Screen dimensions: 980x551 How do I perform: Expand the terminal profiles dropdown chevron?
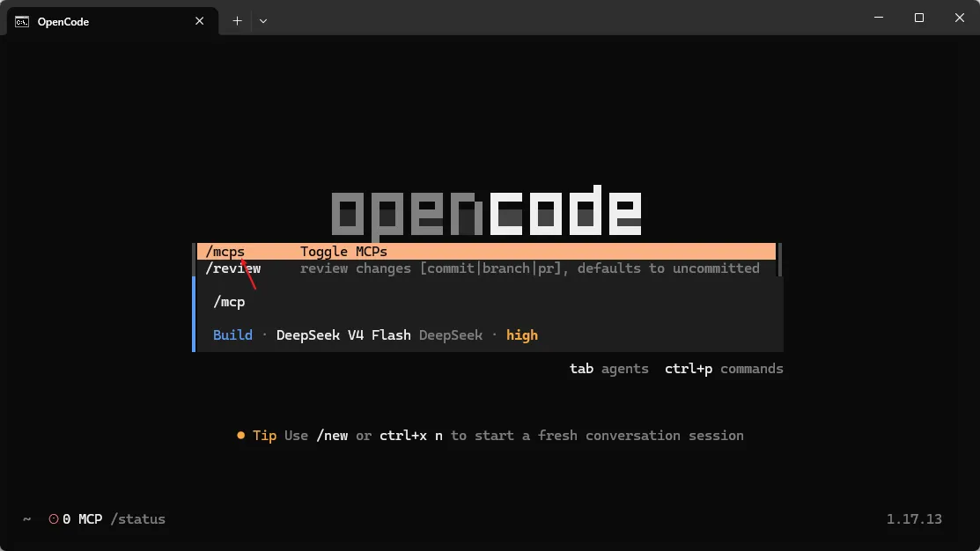click(263, 21)
